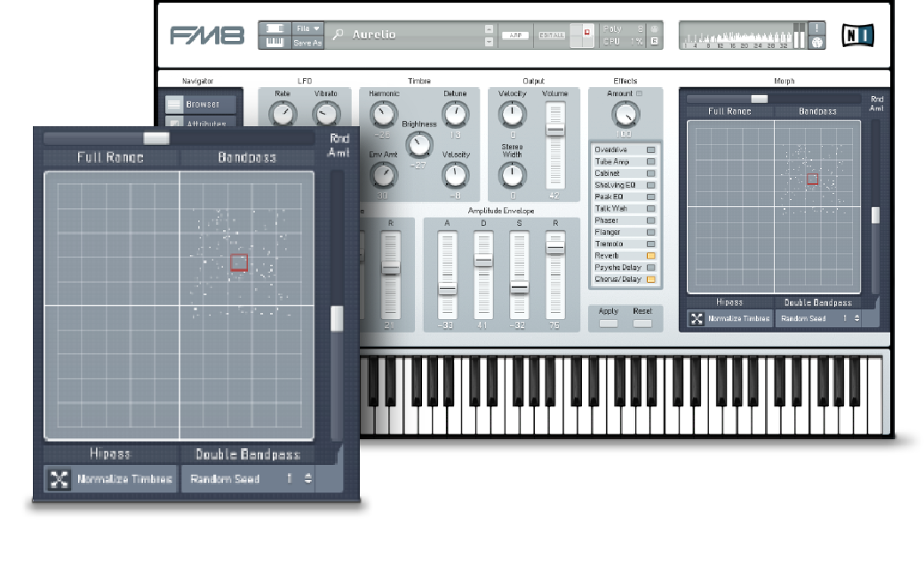Click Rnd Amt slider handle in enlarged Morph panel
924x569 pixels.
pos(337,318)
